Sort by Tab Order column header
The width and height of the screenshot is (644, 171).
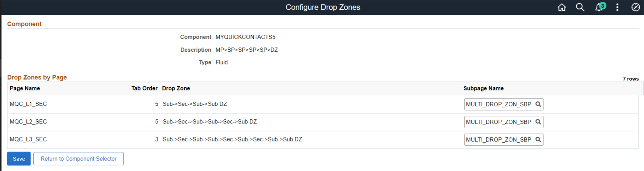click(x=144, y=88)
